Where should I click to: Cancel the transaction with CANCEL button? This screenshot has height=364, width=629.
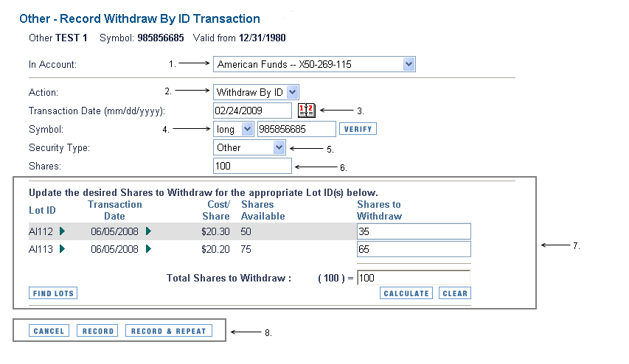point(49,331)
